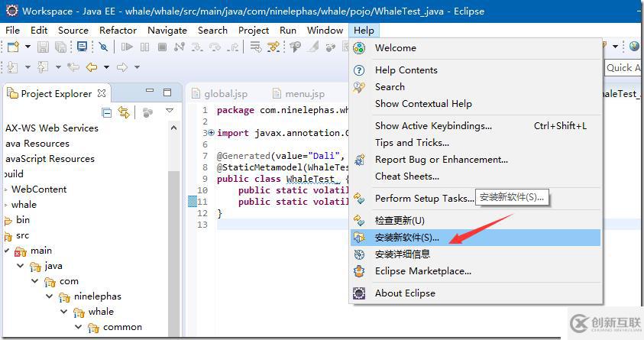Screen dimensions: 644x340
Task: Open the New wizard dropdown arrow
Action: [x=28, y=47]
